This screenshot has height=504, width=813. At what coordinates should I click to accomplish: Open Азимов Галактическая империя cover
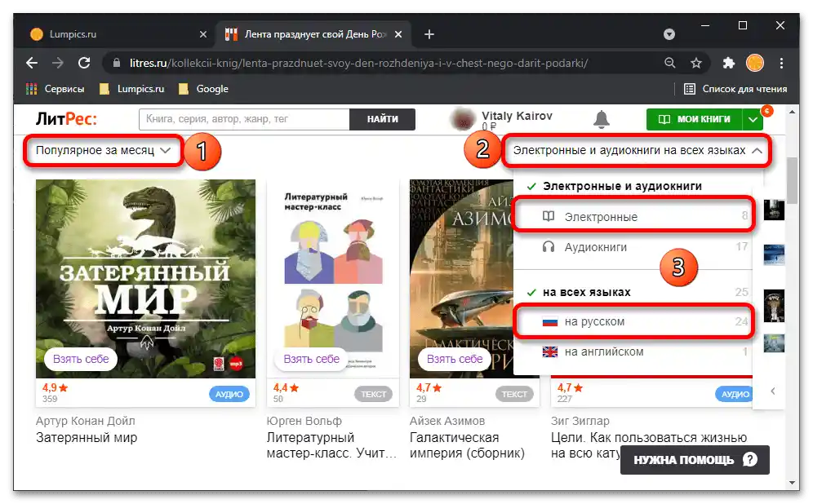pyautogui.click(x=461, y=279)
